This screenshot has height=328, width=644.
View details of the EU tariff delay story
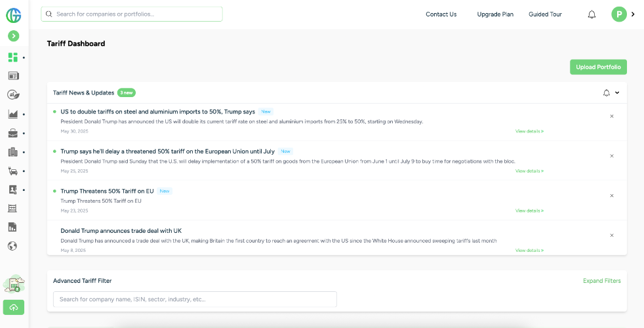529,171
